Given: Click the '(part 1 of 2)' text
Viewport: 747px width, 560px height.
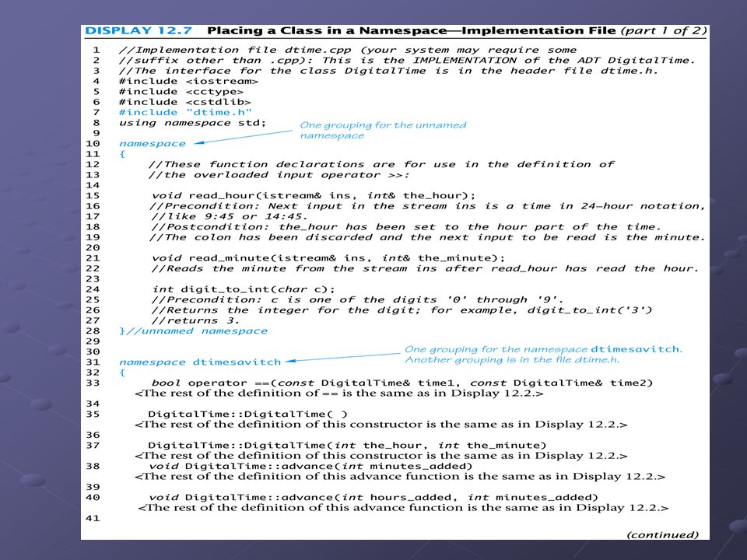Looking at the screenshot, I should [664, 31].
